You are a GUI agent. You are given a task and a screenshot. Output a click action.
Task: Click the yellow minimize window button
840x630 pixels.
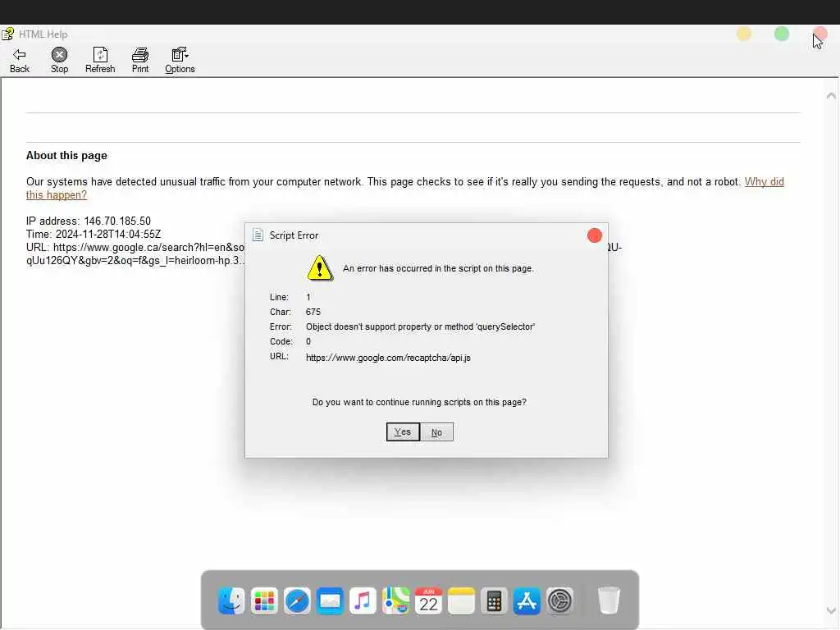(x=744, y=34)
